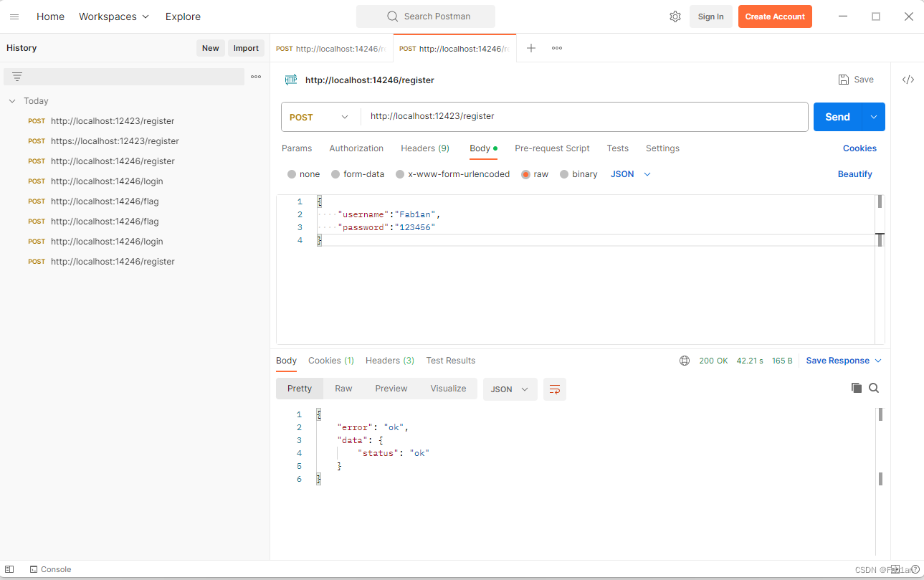Switch to Authorization tab
Viewport: 924px width, 580px height.
pos(356,148)
